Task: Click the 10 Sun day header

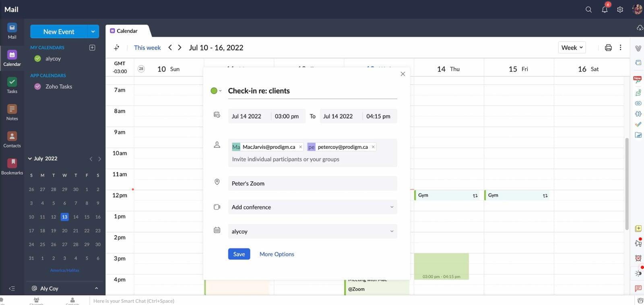Action: tap(168, 69)
